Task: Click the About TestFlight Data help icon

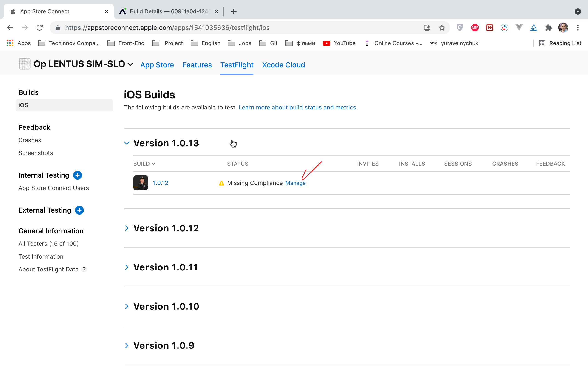Action: click(x=84, y=269)
